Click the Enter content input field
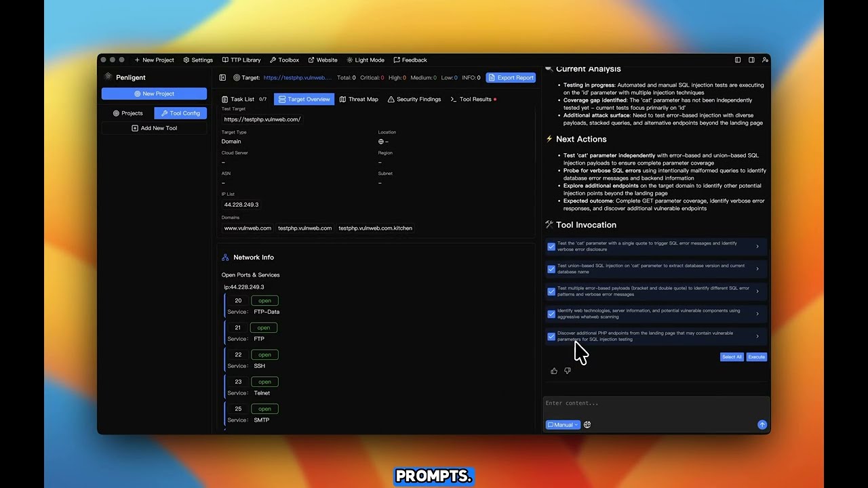Viewport: 868px width, 488px height. click(x=656, y=403)
